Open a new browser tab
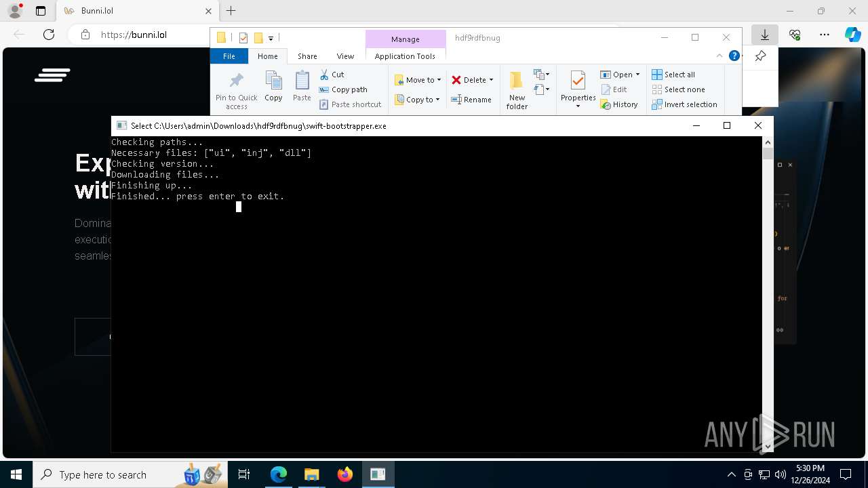The width and height of the screenshot is (868, 488). point(231,11)
